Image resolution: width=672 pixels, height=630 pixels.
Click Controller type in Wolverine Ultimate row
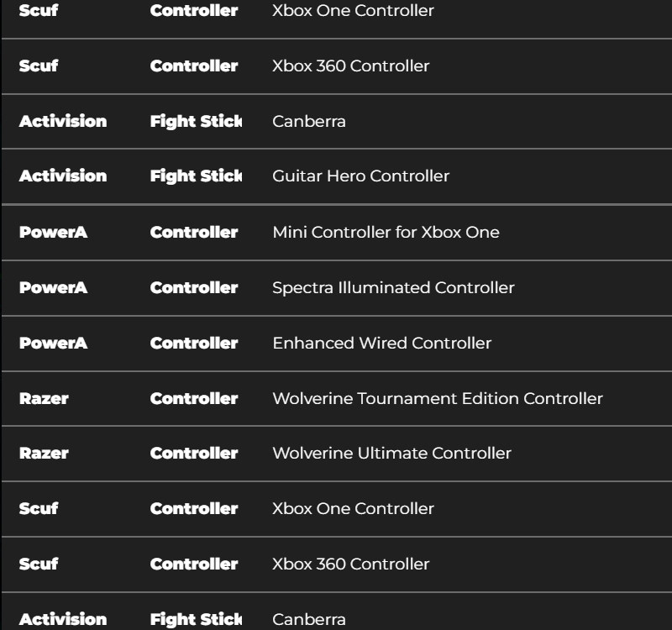194,453
